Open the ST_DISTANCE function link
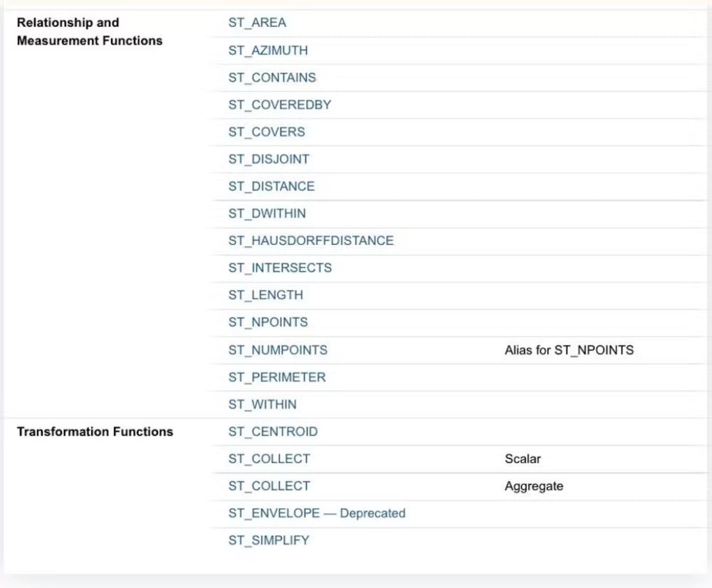 click(x=271, y=186)
